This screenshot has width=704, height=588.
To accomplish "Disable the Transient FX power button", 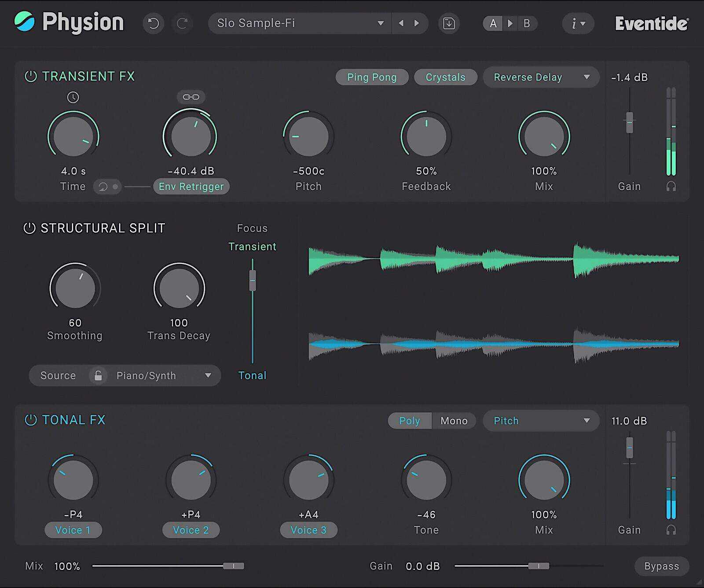I will tap(30, 76).
